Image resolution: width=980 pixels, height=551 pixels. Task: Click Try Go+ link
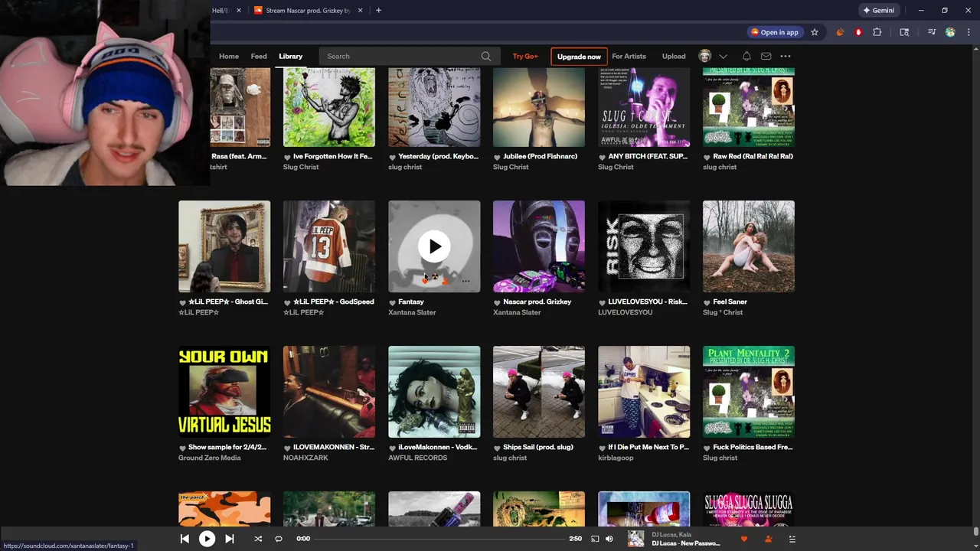pyautogui.click(x=525, y=56)
